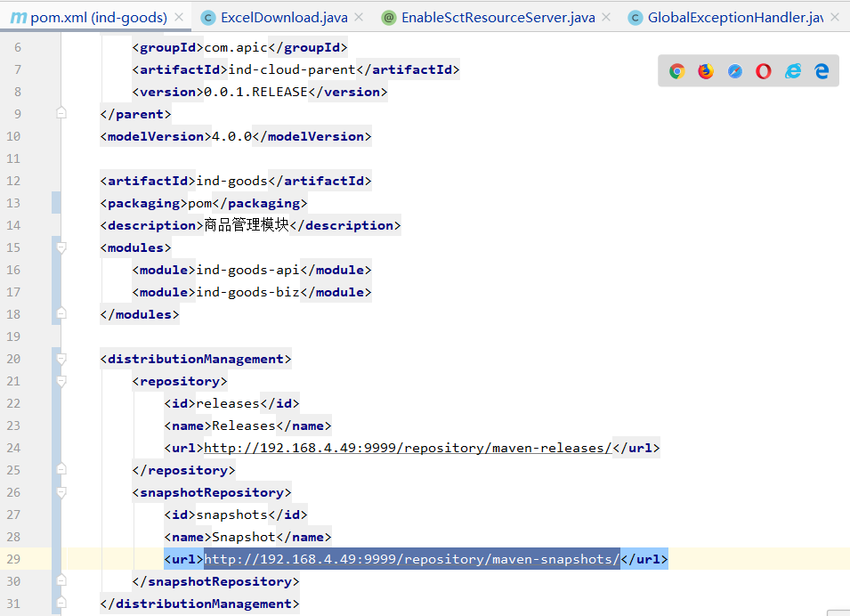The width and height of the screenshot is (850, 616).
Task: Open in Chrome browser icon
Action: 676,71
